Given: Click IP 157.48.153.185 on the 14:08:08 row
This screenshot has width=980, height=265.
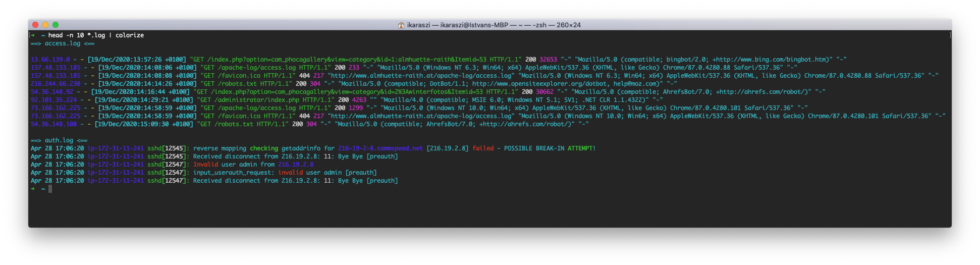Looking at the screenshot, I should 56,76.
